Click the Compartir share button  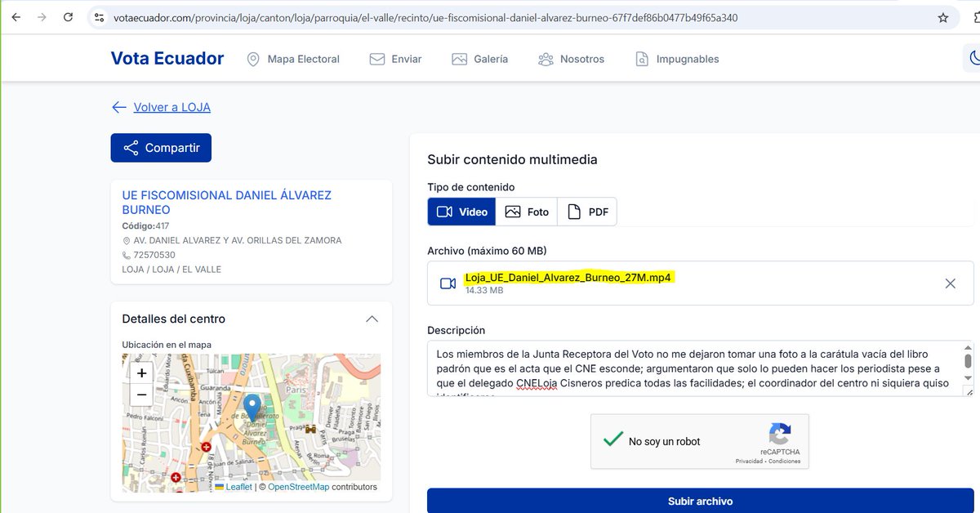161,148
